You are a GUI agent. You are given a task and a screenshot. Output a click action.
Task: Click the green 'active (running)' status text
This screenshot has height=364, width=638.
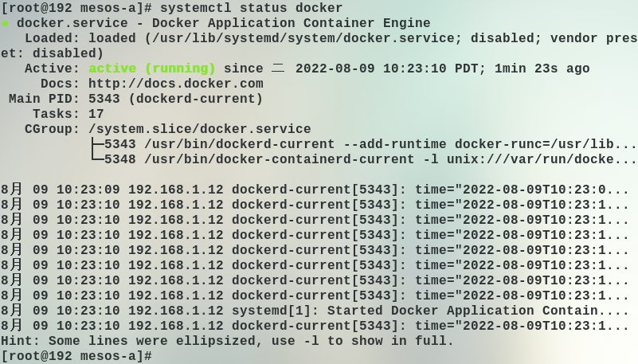[152, 68]
